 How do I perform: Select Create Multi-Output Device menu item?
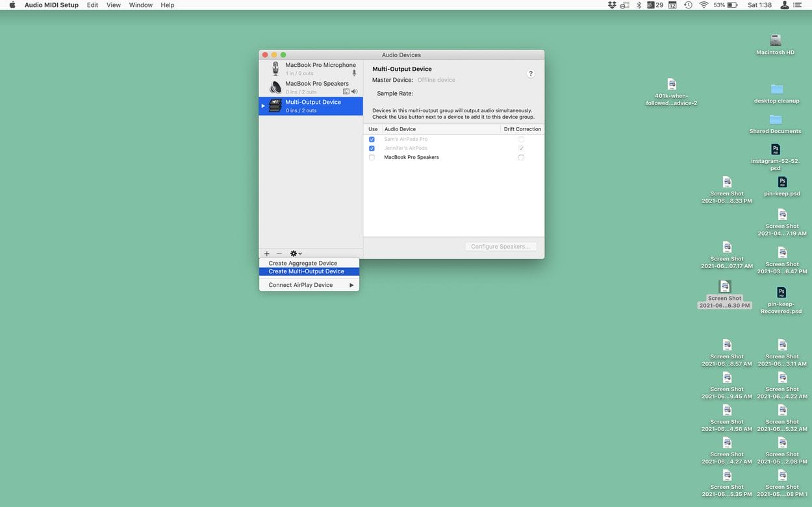(306, 271)
